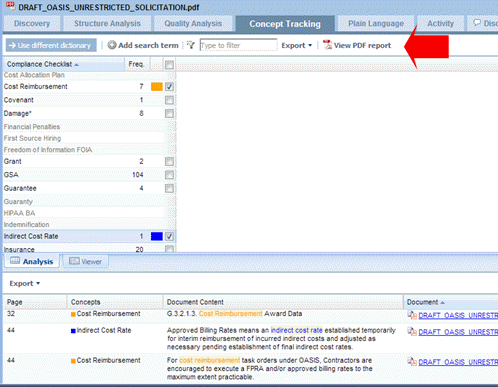Click the PDF icon of View PDF report
This screenshot has width=498, height=387.
point(327,45)
